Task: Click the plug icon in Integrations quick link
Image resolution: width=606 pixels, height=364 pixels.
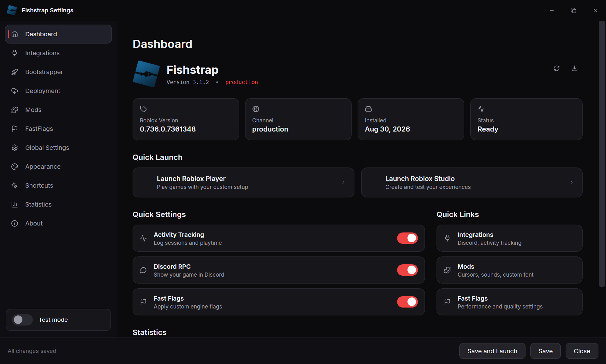Action: tap(447, 238)
